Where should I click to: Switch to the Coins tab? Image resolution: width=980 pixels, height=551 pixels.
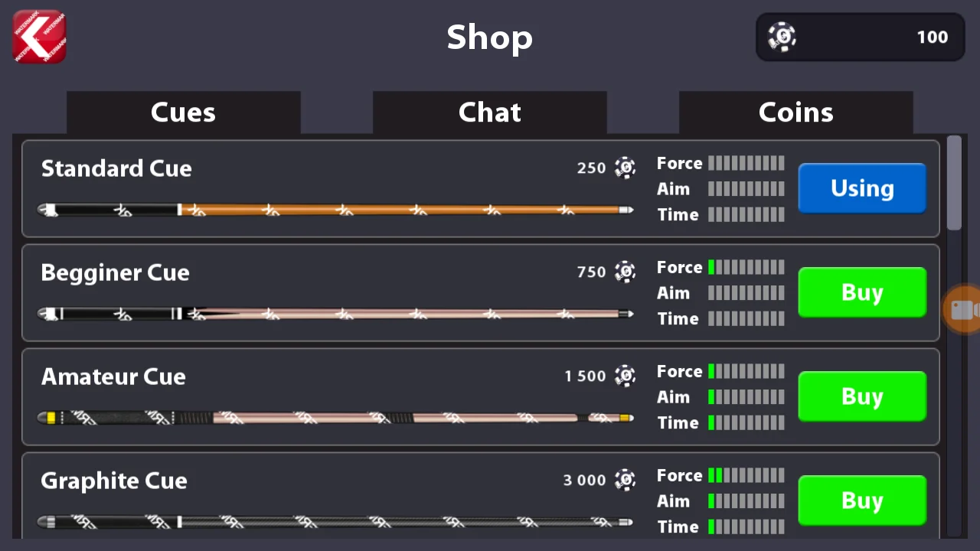[795, 112]
